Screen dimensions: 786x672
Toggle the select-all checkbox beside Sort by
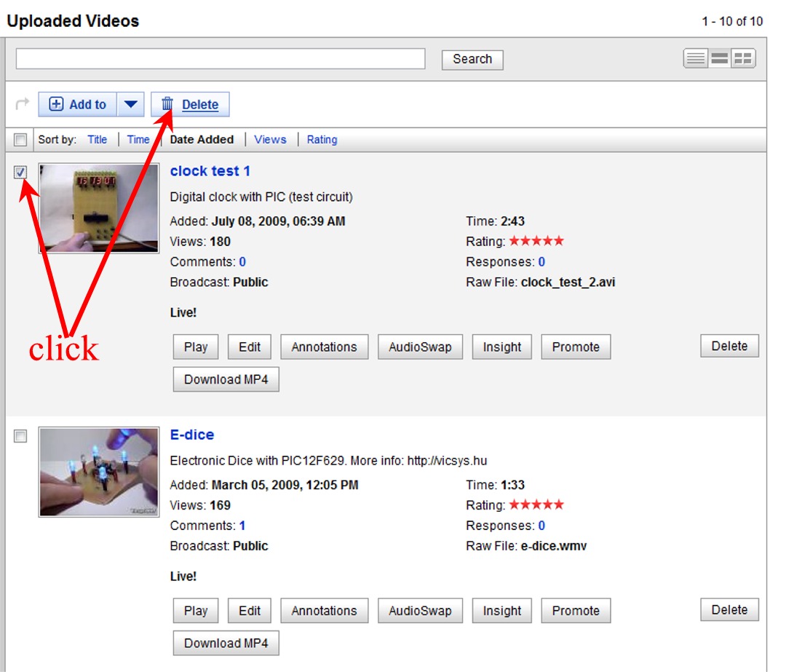[x=20, y=139]
